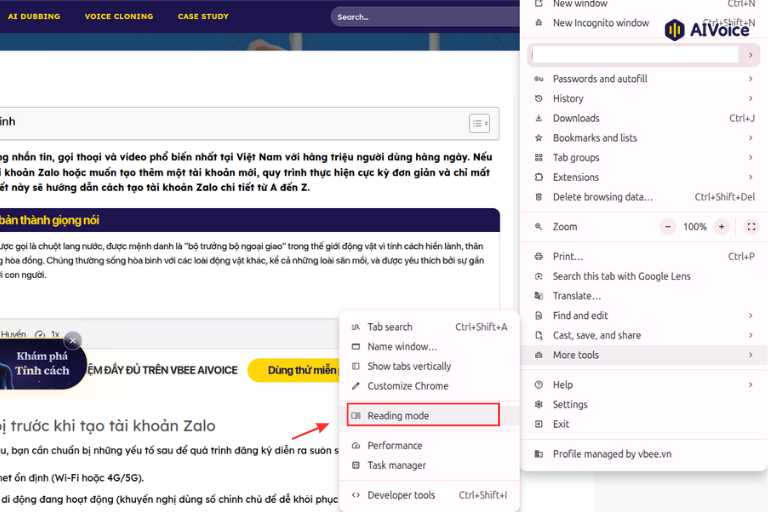Open Downloads from Chrome menu
Viewport: 768px width, 512px height.
point(644,118)
